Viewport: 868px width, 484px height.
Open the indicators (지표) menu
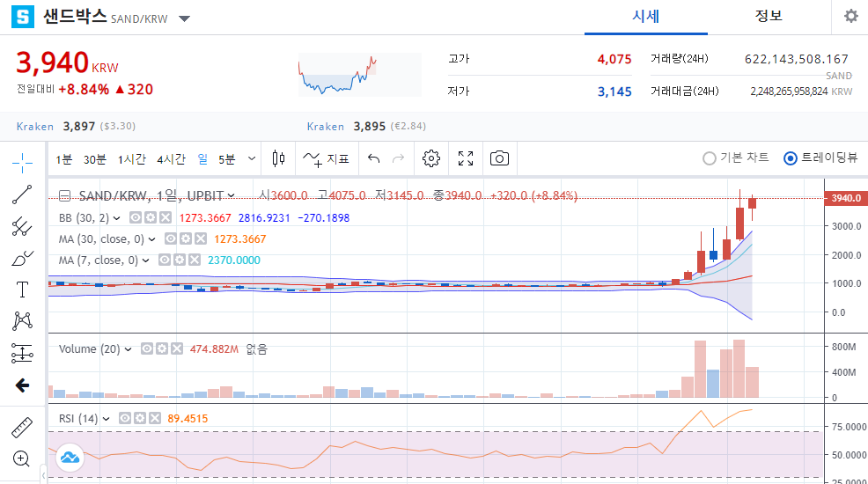click(326, 159)
